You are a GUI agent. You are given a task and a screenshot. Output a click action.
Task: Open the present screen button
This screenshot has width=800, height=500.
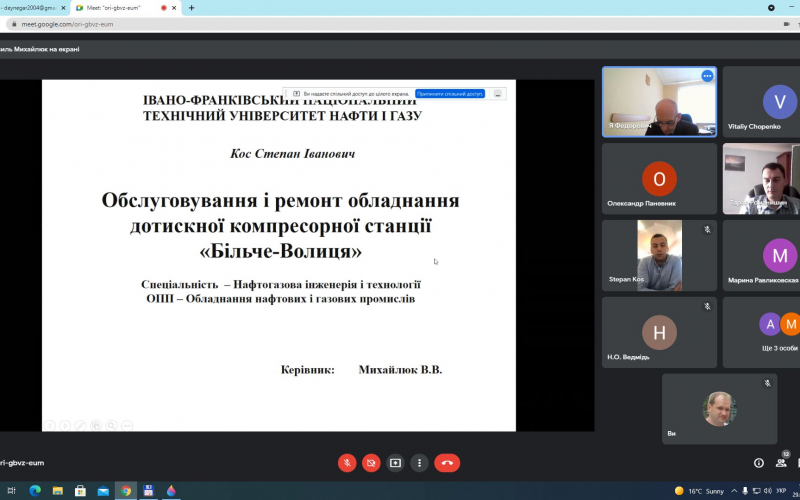pos(395,463)
